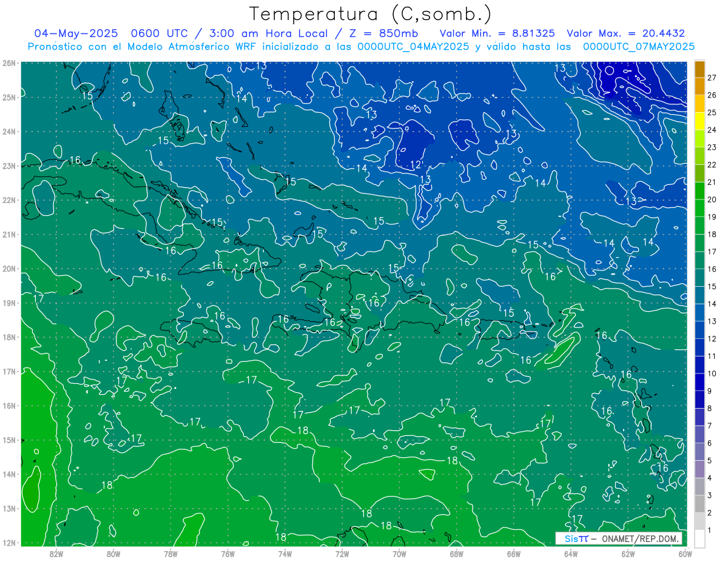Click the color scale label "25"
Image resolution: width=728 pixels, height=562 pixels.
[x=712, y=112]
